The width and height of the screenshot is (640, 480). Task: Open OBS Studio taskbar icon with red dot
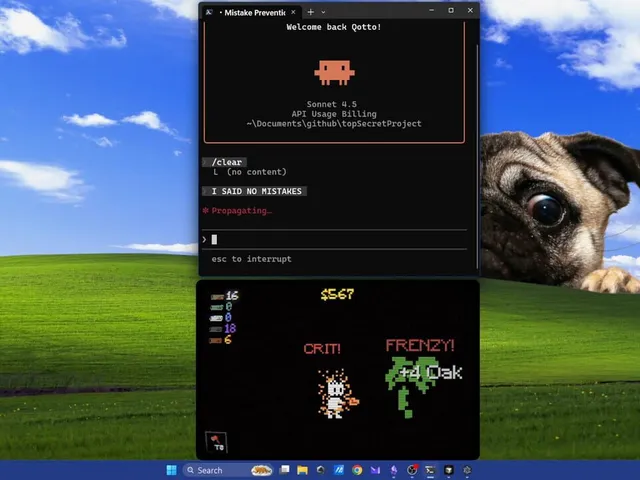click(412, 470)
